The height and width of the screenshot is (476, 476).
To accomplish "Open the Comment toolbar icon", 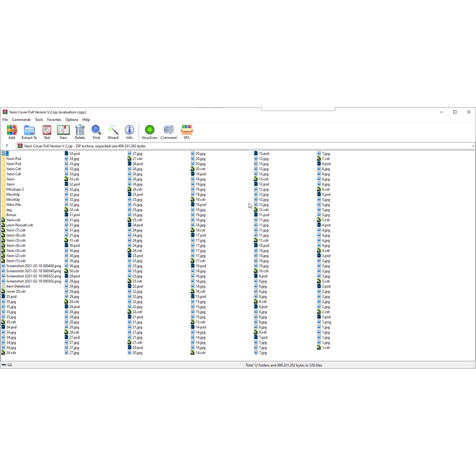I will tap(169, 132).
